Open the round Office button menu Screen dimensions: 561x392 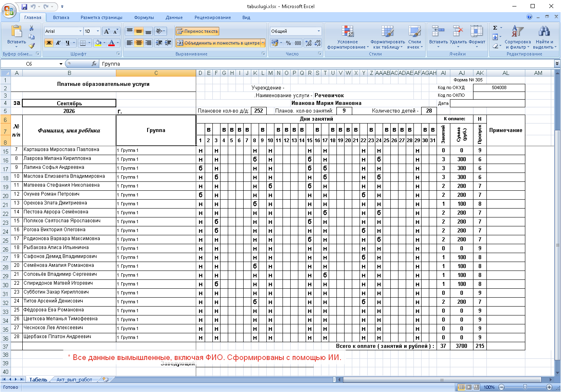coord(9,10)
